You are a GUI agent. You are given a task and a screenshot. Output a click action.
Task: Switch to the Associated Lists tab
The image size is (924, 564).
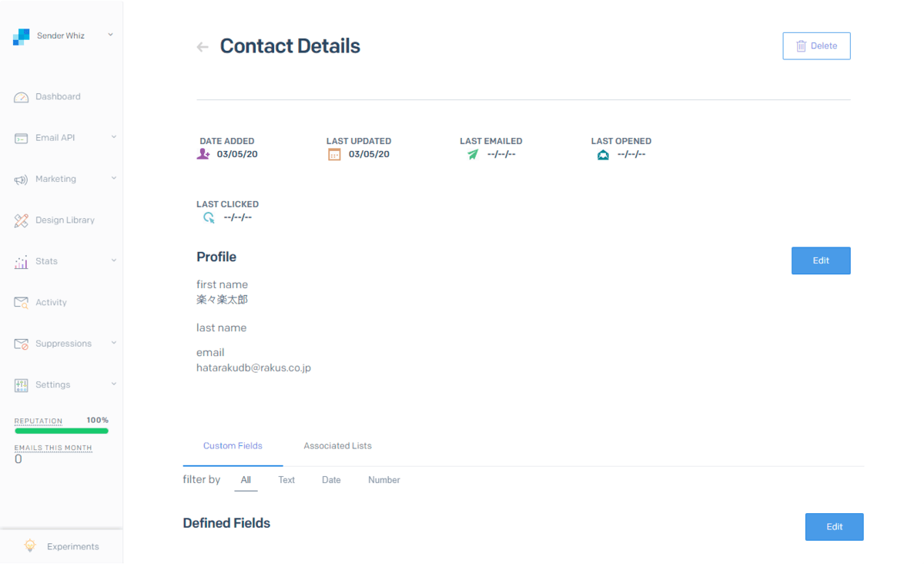coord(337,446)
